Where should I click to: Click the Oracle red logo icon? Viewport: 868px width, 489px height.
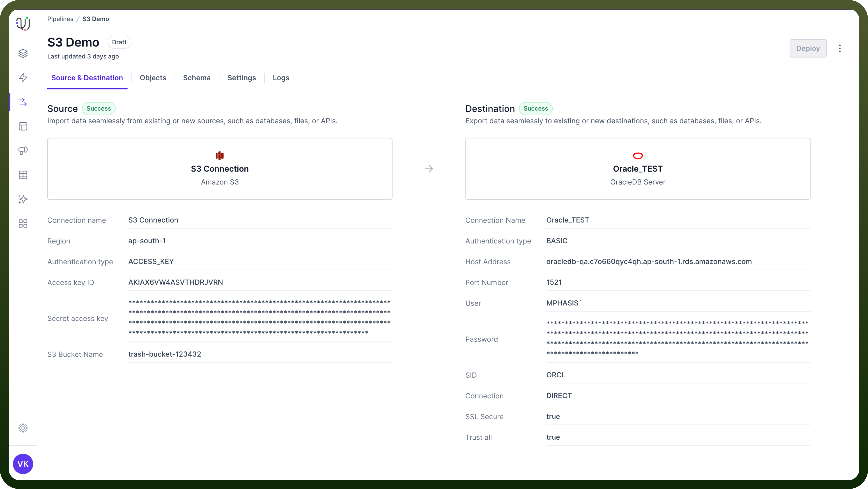coord(638,155)
